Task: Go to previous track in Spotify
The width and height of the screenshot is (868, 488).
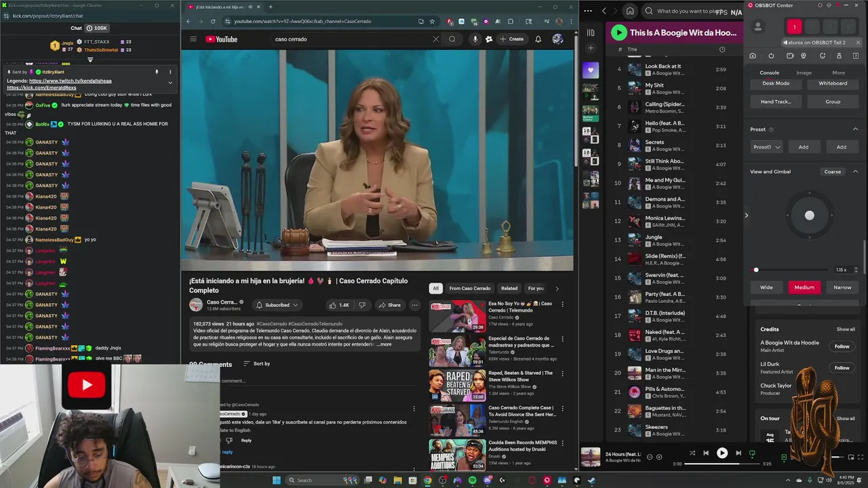Action: (706, 453)
